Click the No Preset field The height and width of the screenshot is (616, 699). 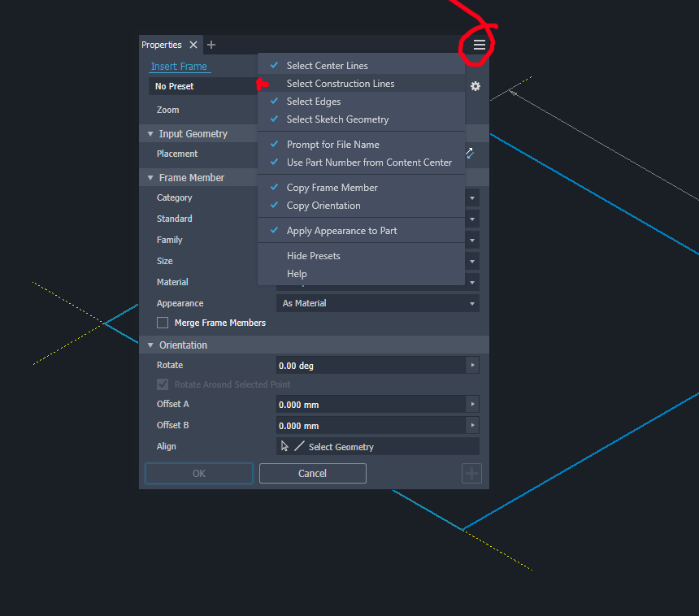coord(195,85)
